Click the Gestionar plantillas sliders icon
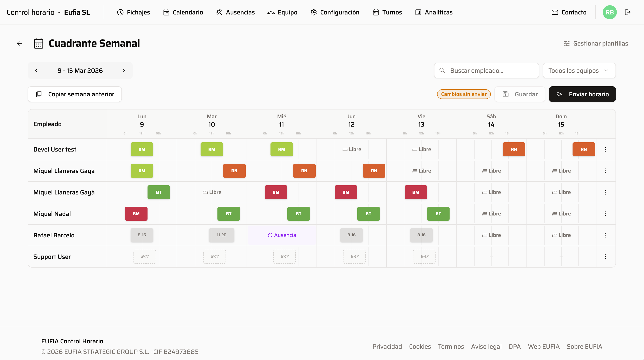 [x=567, y=43]
